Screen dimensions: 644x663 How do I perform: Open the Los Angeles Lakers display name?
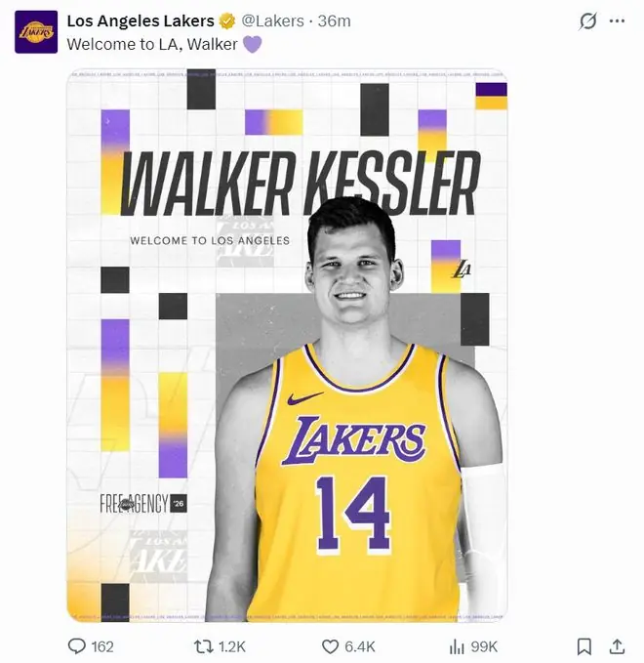coord(141,21)
